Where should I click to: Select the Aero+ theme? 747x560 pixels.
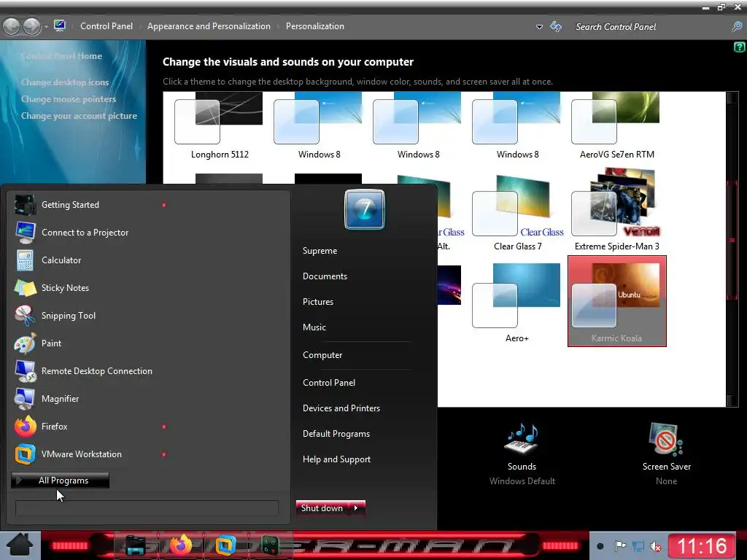517,303
